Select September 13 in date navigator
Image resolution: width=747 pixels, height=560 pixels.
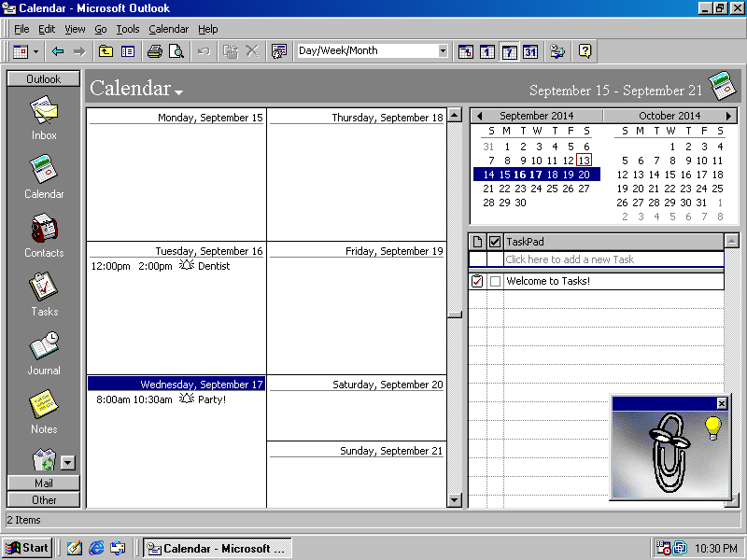[x=585, y=161]
